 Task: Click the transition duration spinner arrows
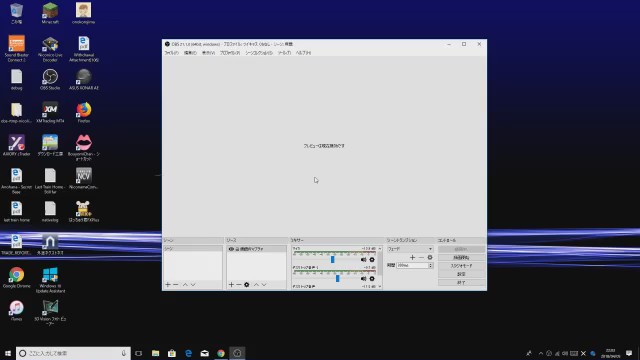tap(430, 266)
